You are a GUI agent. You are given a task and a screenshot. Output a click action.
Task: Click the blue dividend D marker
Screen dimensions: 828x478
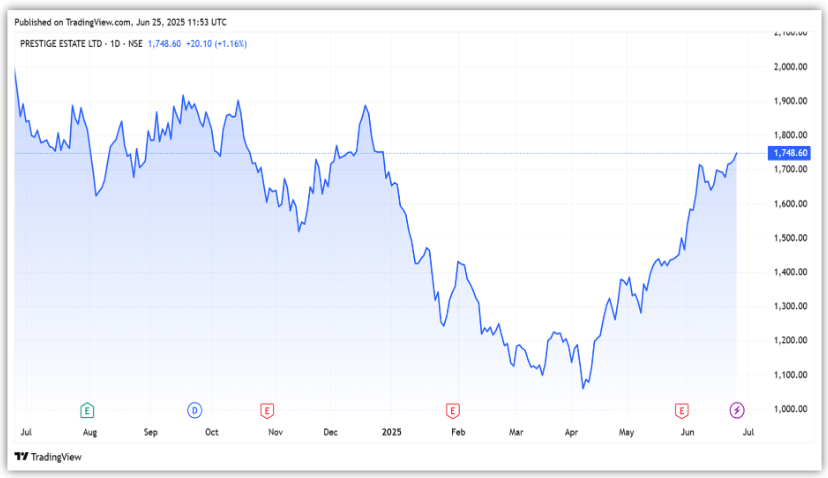(194, 410)
